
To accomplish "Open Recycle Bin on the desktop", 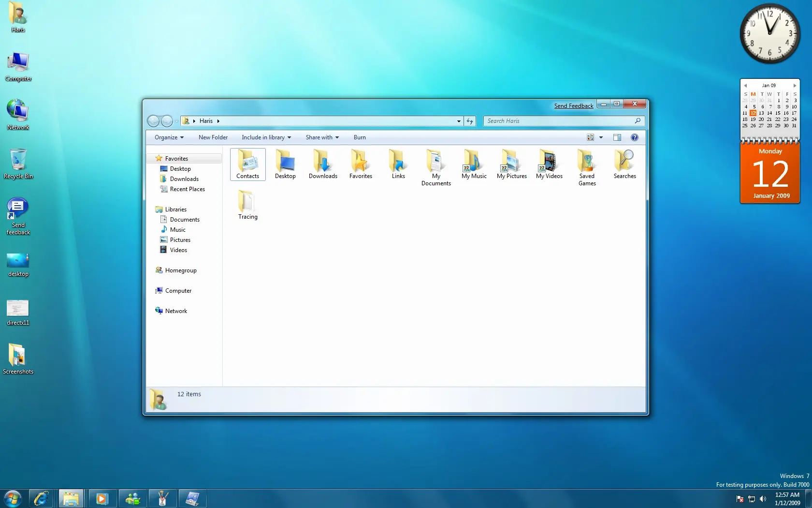I will tap(18, 164).
